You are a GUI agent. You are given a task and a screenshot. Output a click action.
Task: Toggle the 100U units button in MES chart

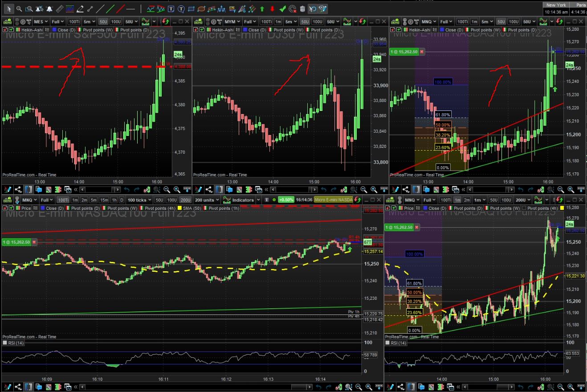tap(116, 21)
